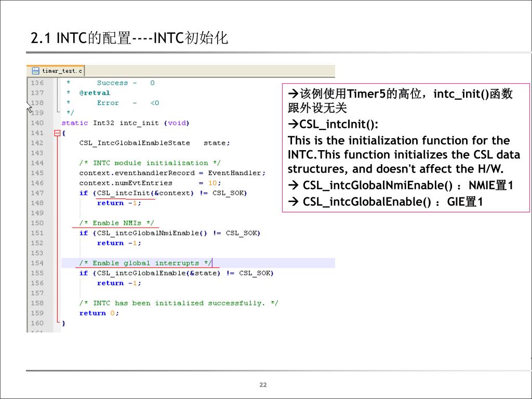Click the 'CSL_IntcGlobalEnableState state;' line
The image size is (532, 399).
tap(154, 143)
